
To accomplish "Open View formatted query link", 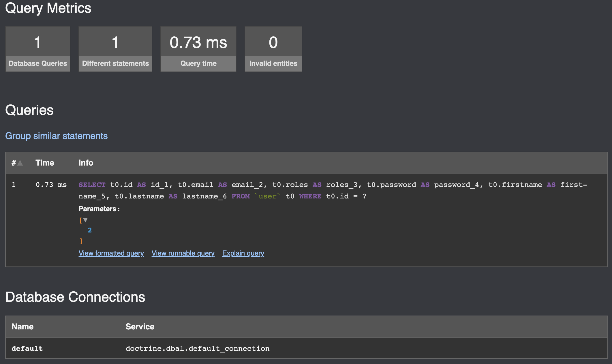I will (111, 253).
